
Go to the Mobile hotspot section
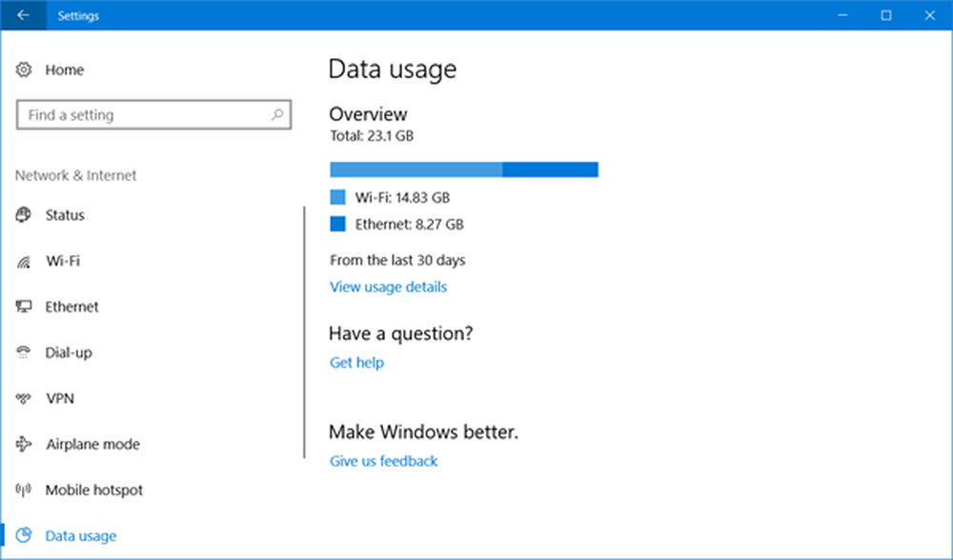coord(93,490)
